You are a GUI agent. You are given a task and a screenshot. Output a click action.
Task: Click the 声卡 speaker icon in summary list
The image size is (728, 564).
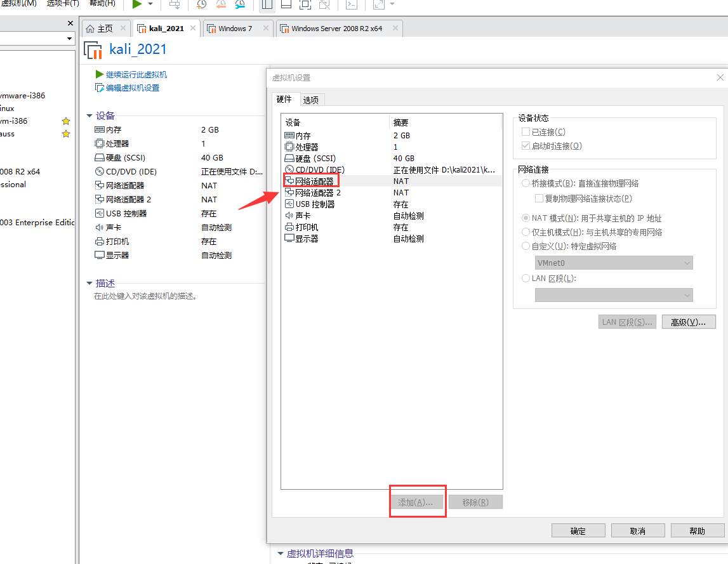[x=100, y=228]
